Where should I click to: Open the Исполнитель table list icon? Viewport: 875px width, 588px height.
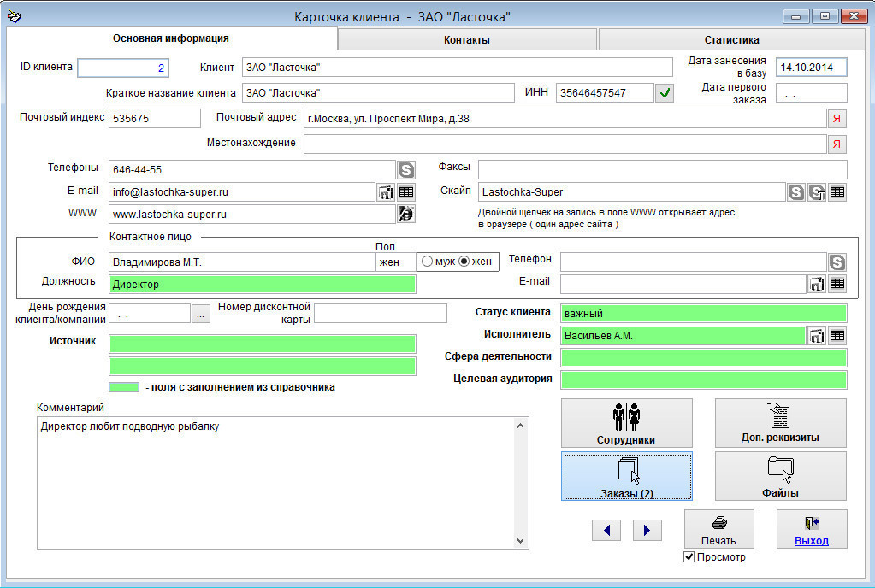(x=837, y=336)
